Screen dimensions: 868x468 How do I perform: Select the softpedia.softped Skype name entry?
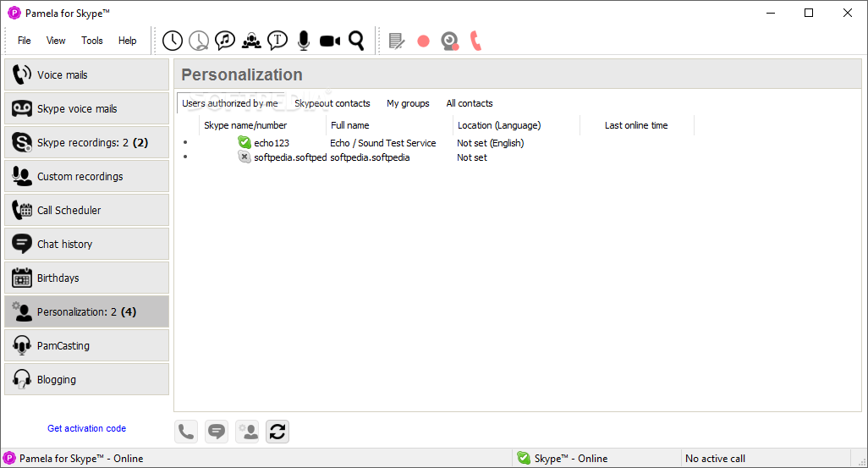pos(290,157)
